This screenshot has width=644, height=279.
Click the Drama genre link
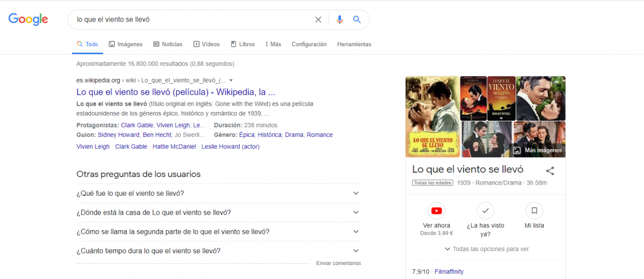click(294, 135)
